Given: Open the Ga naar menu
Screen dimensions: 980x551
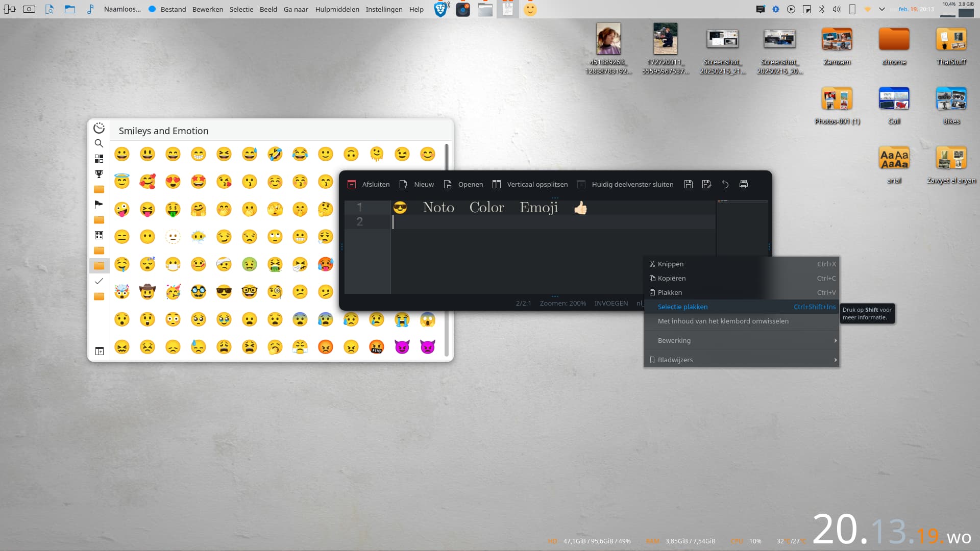Looking at the screenshot, I should pos(296,9).
